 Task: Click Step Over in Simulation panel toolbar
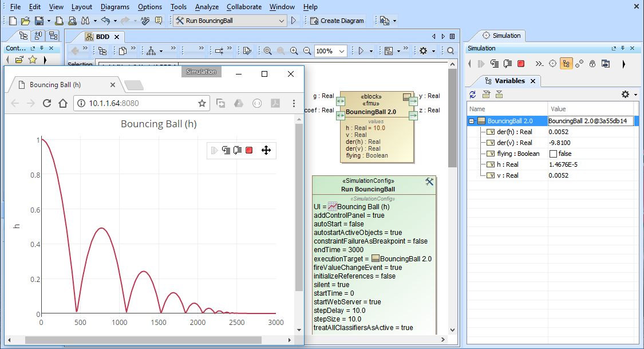pos(508,64)
